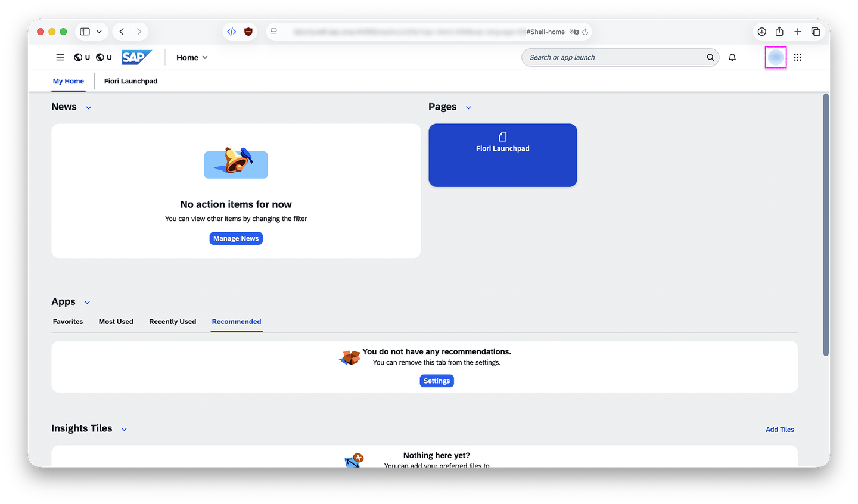This screenshot has height=504, width=858.
Task: Go back in Safari history
Action: pyautogui.click(x=122, y=32)
